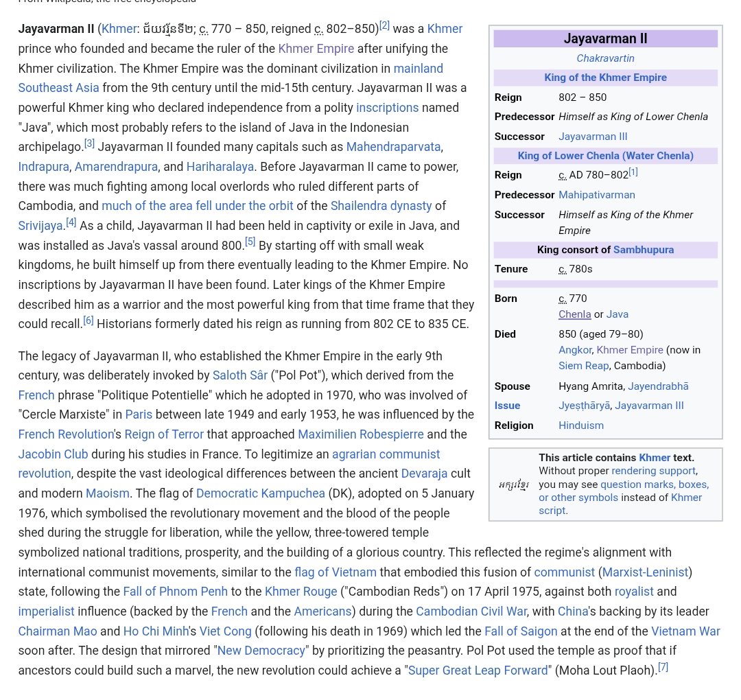Open the Mahendraparvata article link

pos(393,147)
